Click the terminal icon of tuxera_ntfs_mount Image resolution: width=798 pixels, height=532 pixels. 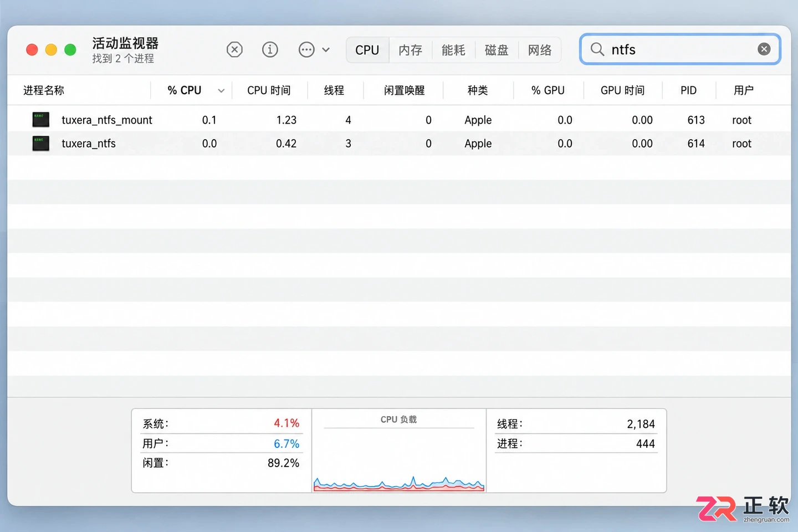click(41, 120)
